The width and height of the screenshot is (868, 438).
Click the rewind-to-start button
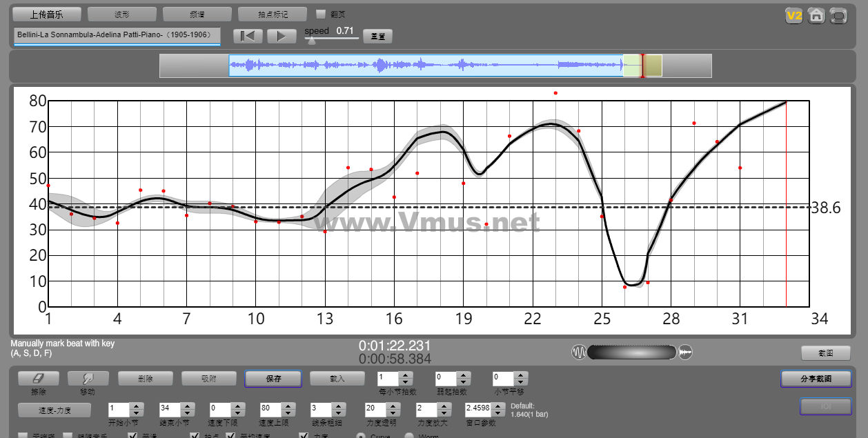[x=248, y=36]
